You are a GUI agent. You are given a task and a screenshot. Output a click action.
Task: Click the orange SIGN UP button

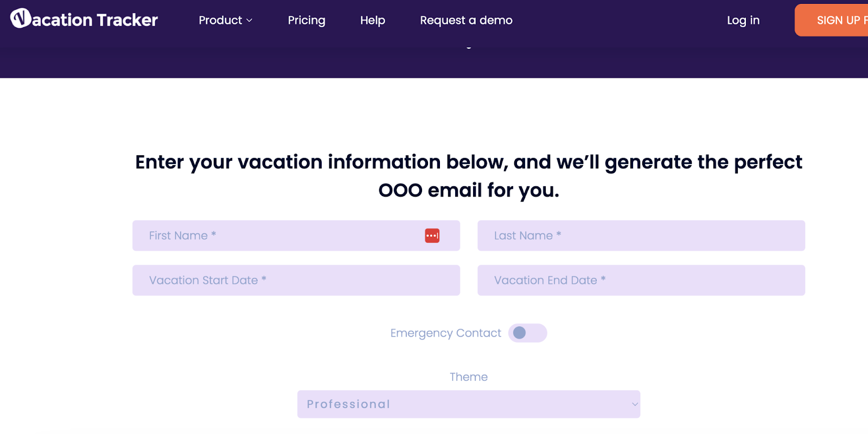tap(835, 20)
